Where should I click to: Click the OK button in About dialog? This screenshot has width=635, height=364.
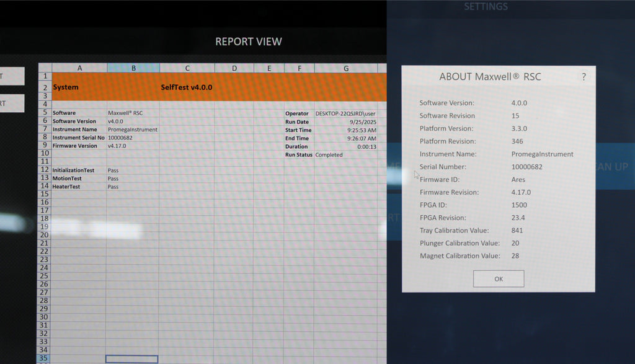tap(499, 278)
